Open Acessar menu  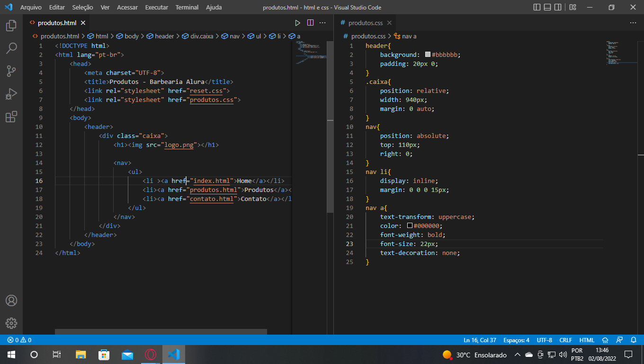point(127,8)
